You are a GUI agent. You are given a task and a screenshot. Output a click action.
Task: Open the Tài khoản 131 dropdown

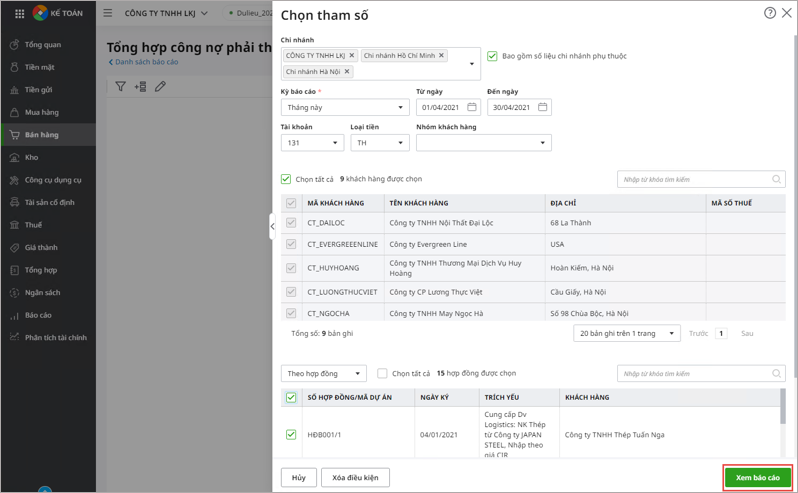coord(312,143)
